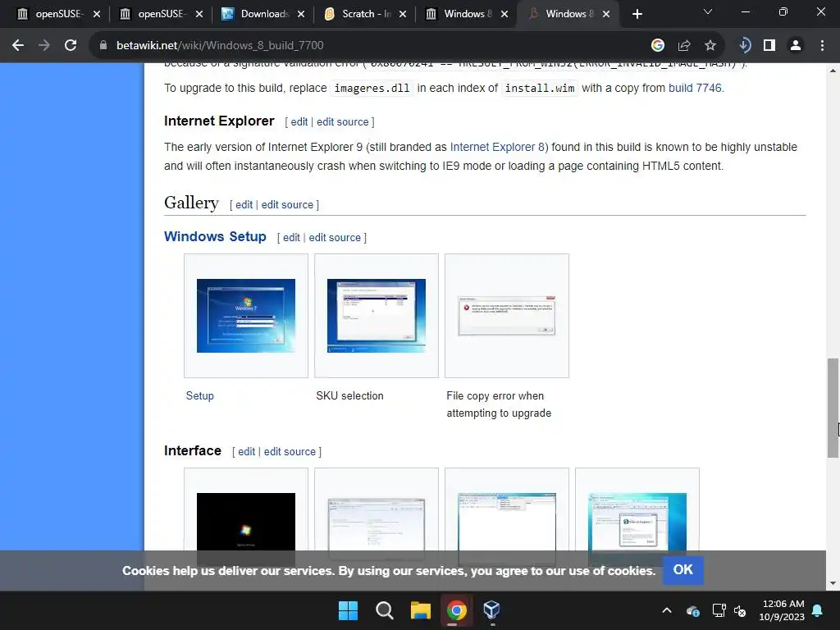Edit source of Windows Setup section

pos(335,237)
